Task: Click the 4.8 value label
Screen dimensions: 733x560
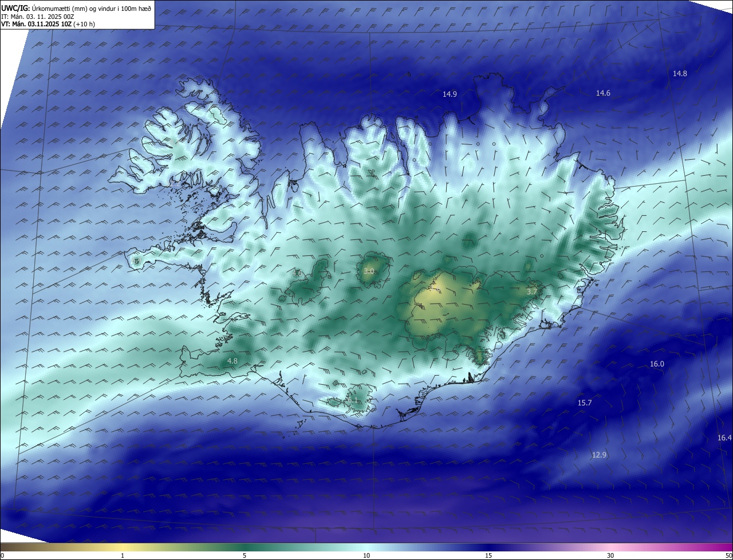Action: 232,361
